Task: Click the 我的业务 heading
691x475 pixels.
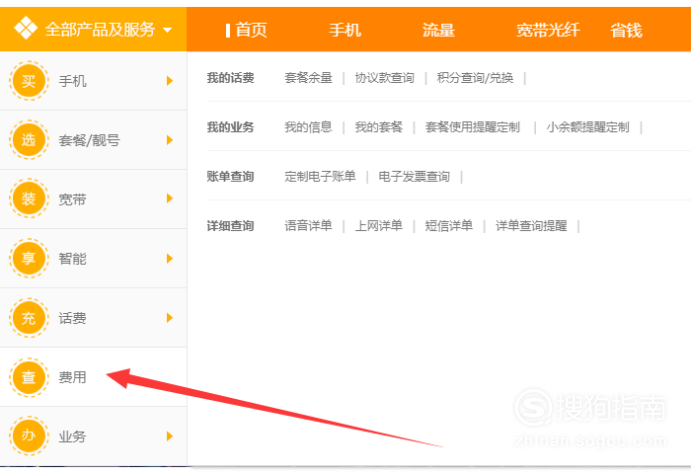Action: (x=230, y=127)
